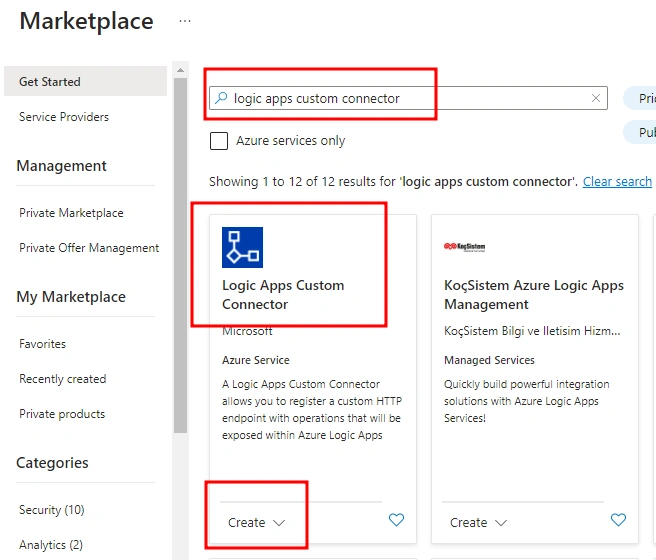Viewport: 656px width, 560px height.
Task: Open Service Providers in sidebar
Action: coord(64,117)
